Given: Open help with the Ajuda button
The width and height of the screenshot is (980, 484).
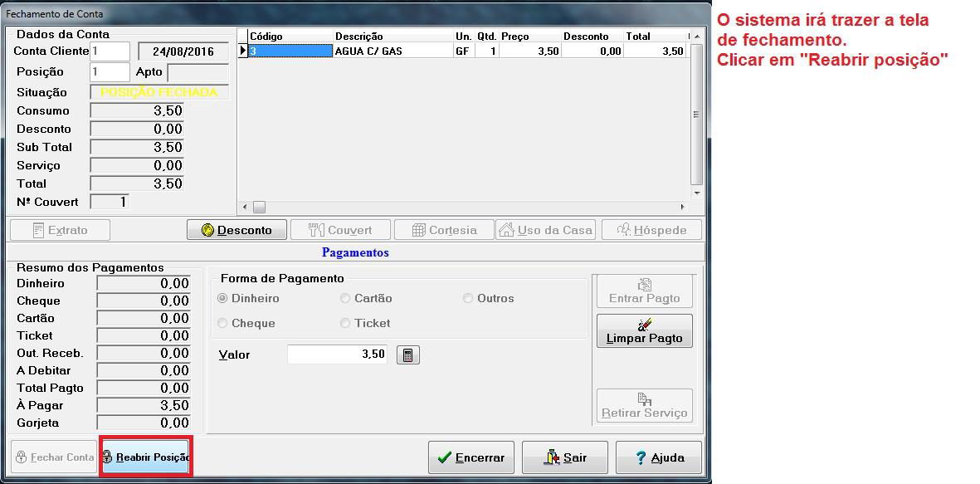Looking at the screenshot, I should tap(659, 457).
